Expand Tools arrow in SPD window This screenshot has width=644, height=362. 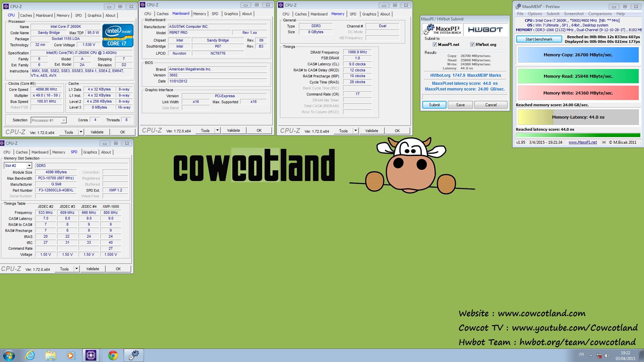point(76,269)
